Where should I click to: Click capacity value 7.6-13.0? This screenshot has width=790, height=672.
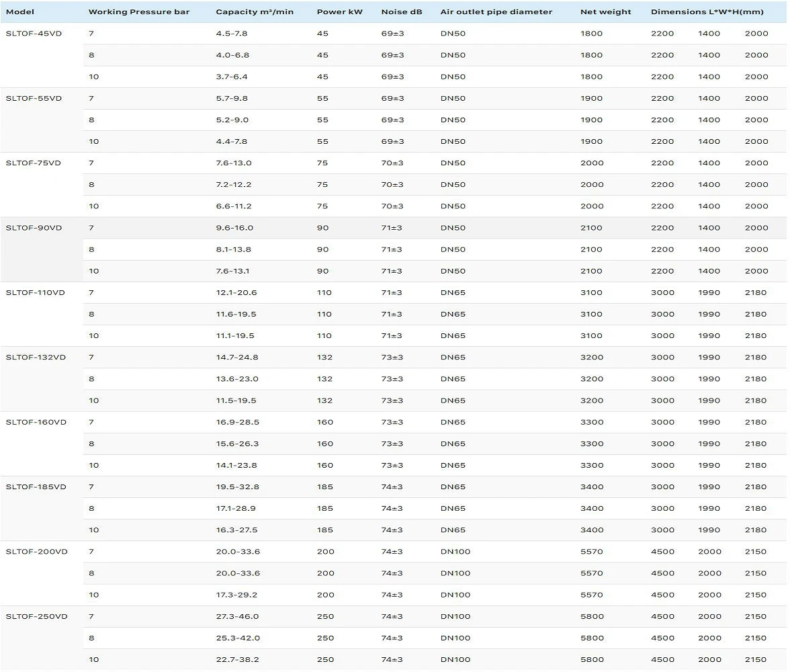pyautogui.click(x=234, y=163)
